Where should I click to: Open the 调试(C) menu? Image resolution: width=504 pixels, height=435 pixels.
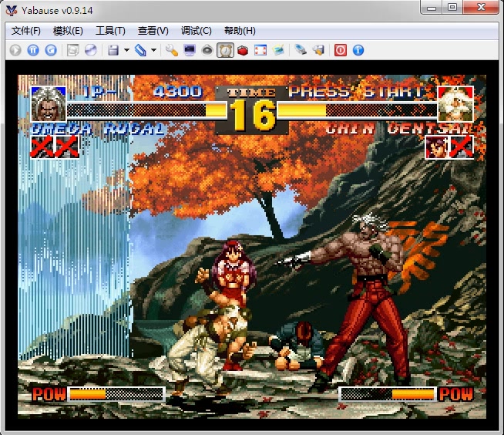point(196,31)
